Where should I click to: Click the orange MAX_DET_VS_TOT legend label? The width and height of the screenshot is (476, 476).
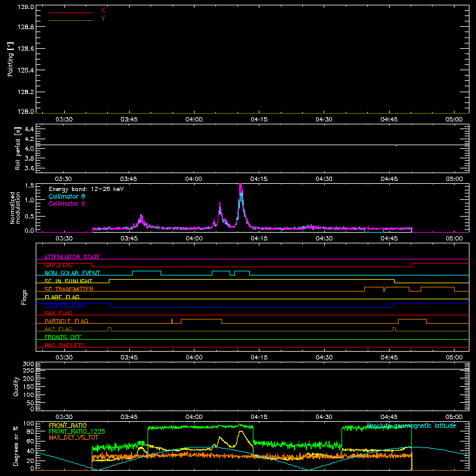[x=74, y=437]
